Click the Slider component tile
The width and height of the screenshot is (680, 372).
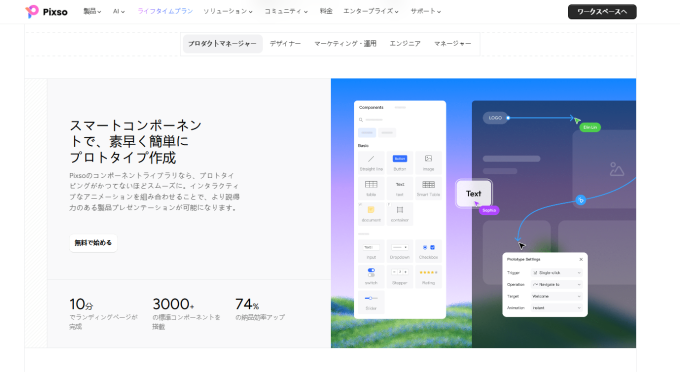371,302
